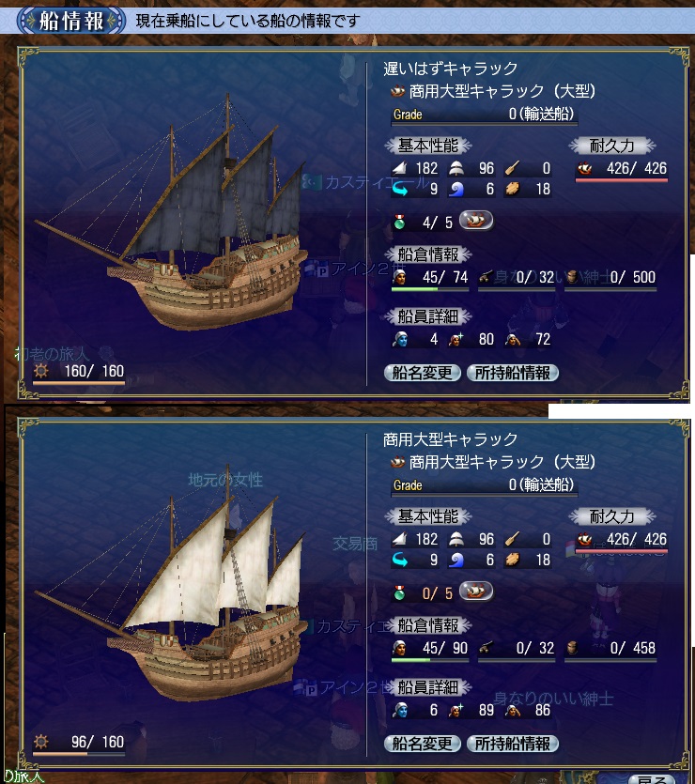
Task: Click the 耐久力 header in upper panel
Action: [x=612, y=146]
